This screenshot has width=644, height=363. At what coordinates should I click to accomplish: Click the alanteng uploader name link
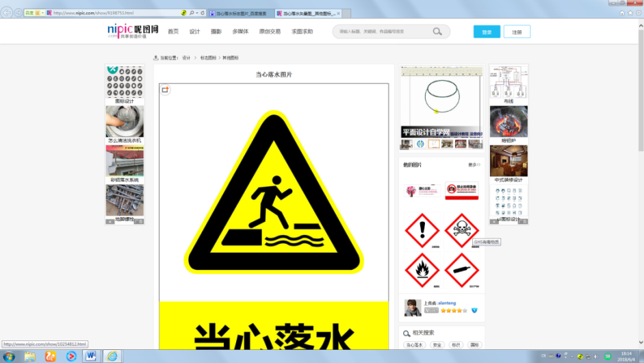click(447, 302)
